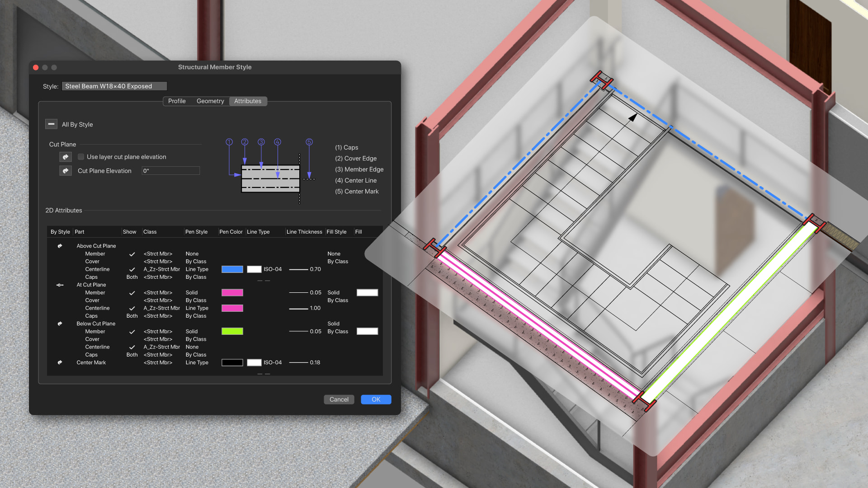The image size is (868, 488).
Task: Enable Show checkbox for Centerline Above Cut Plane
Action: pyautogui.click(x=131, y=269)
